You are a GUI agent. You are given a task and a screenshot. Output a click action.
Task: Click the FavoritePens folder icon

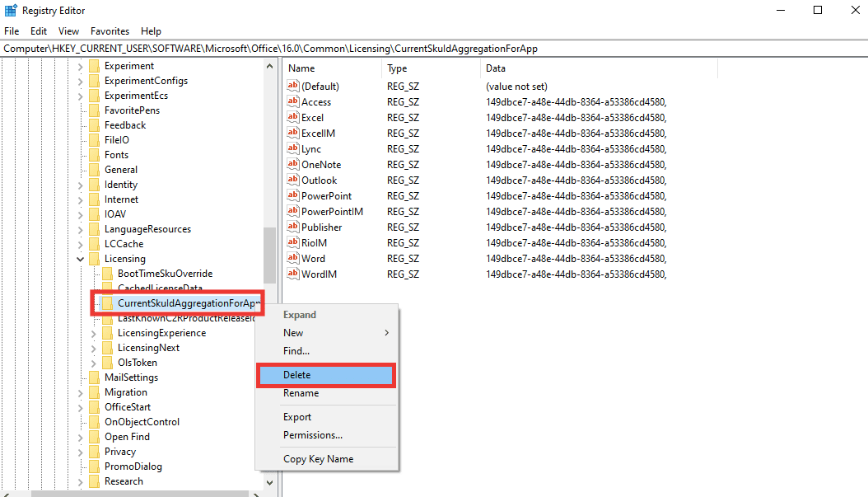(94, 110)
